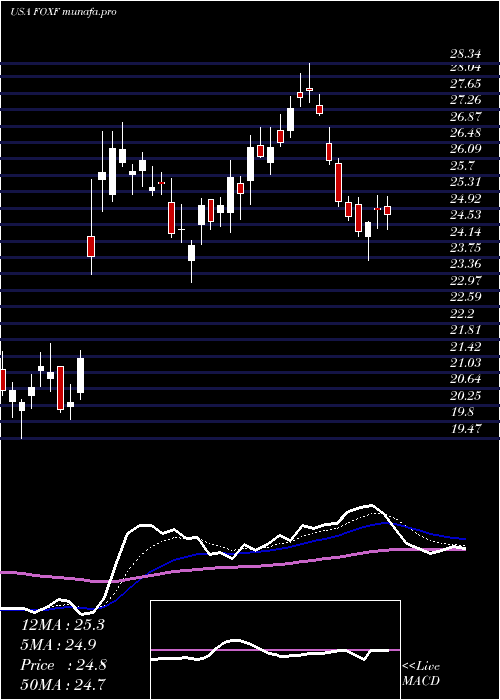
Task: Click the 'Price : 24.8' readout
Action: (63, 665)
